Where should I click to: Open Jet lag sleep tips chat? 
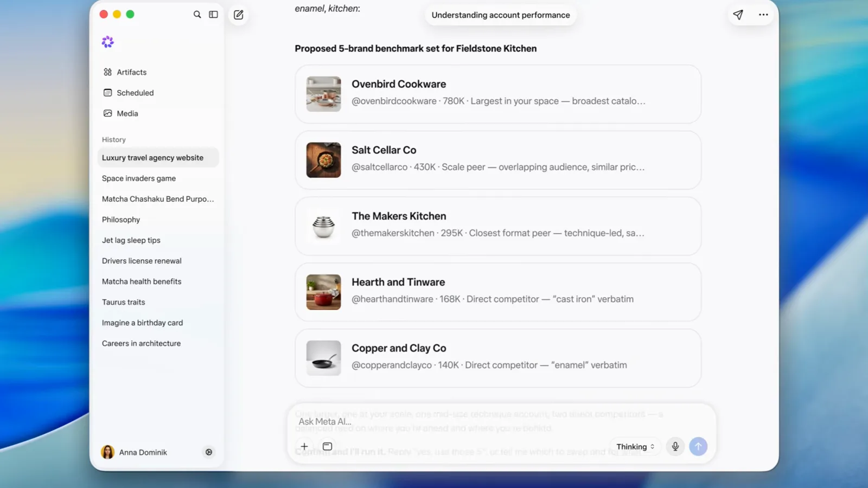(158, 240)
